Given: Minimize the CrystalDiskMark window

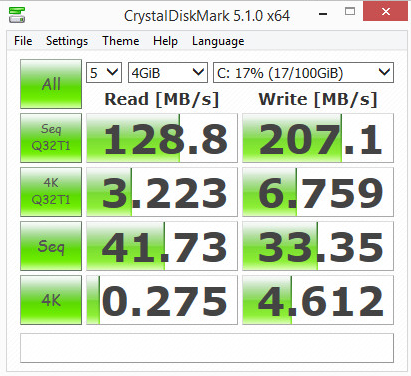Looking at the screenshot, I should [323, 14].
